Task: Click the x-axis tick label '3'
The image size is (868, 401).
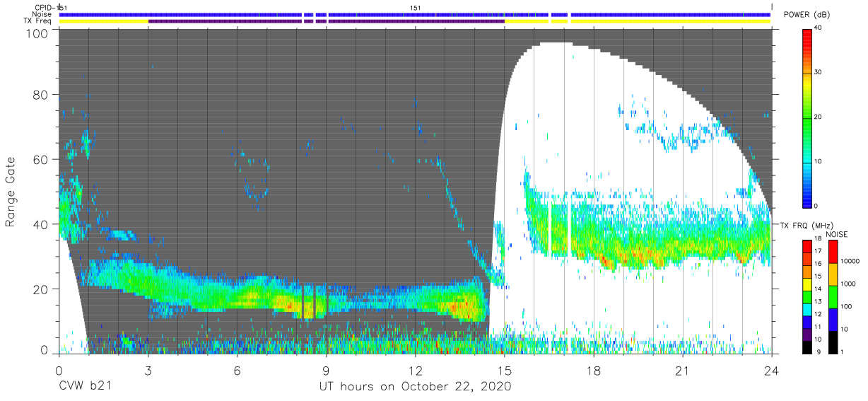Action: click(x=148, y=370)
